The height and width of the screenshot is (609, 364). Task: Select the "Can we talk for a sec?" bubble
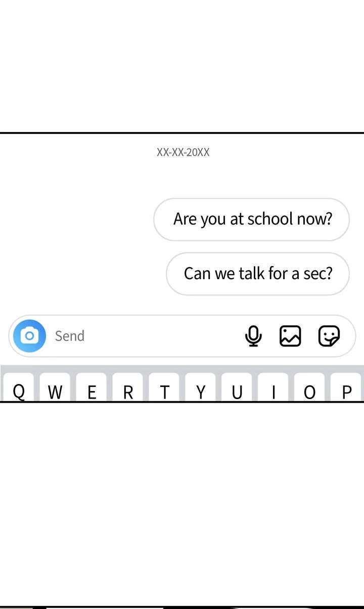[258, 274]
